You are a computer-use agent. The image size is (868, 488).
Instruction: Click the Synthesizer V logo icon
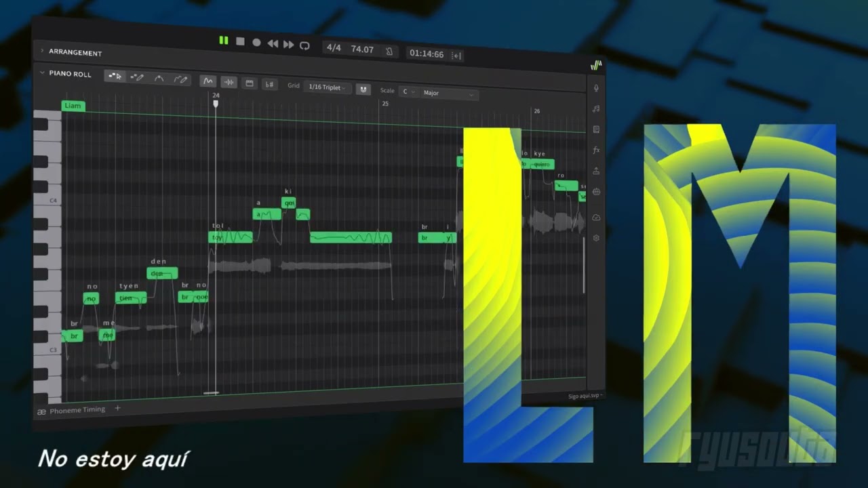(x=596, y=66)
